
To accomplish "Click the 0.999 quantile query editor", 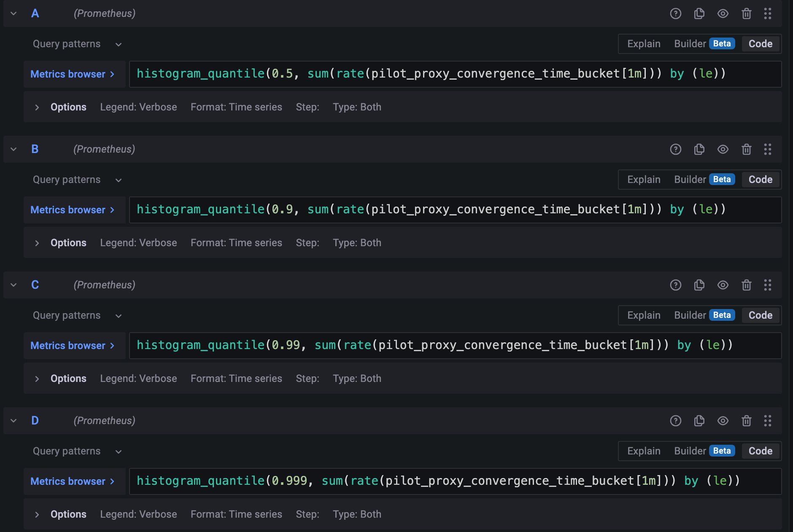I will tap(455, 481).
